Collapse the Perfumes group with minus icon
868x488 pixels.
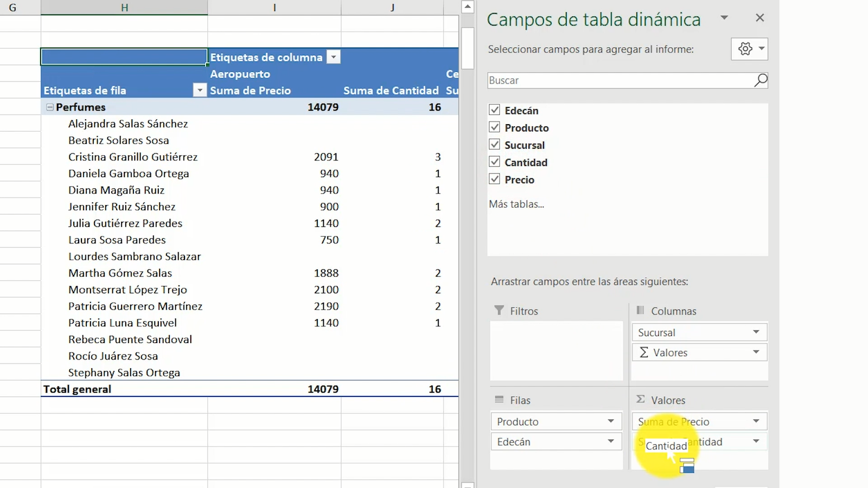(50, 107)
